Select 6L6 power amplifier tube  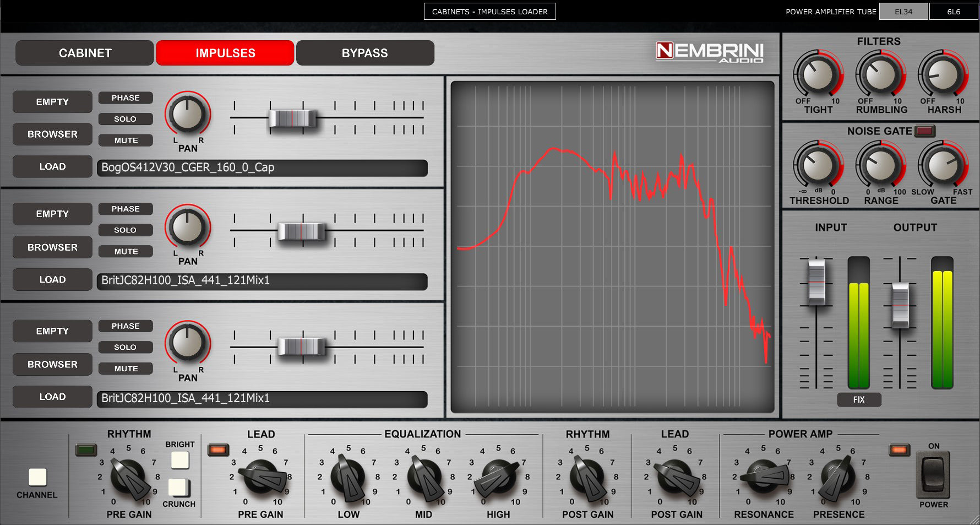tap(954, 12)
